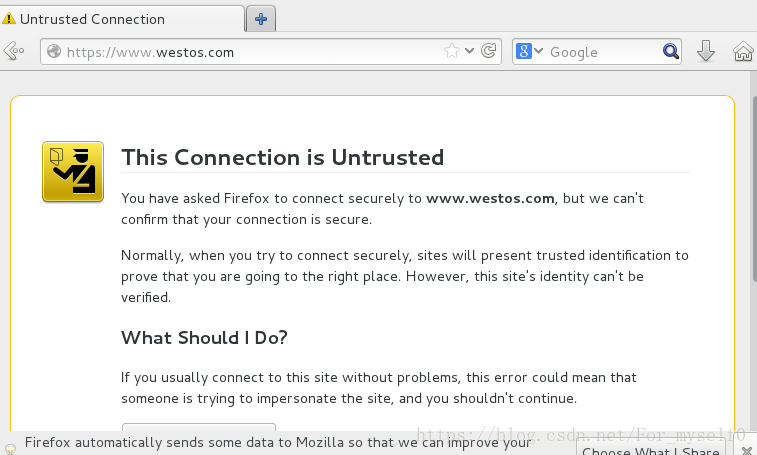Select the Untrusted Connection tab

click(122, 19)
